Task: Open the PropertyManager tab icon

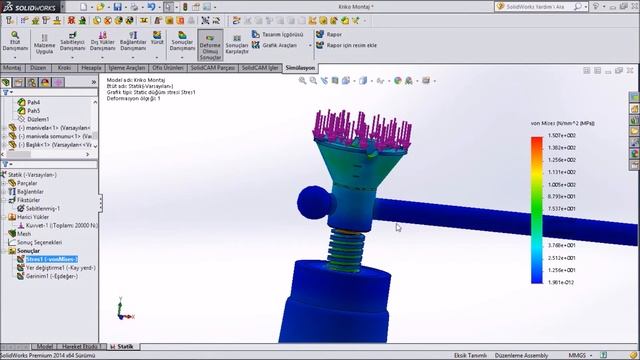Action: pyautogui.click(x=19, y=82)
